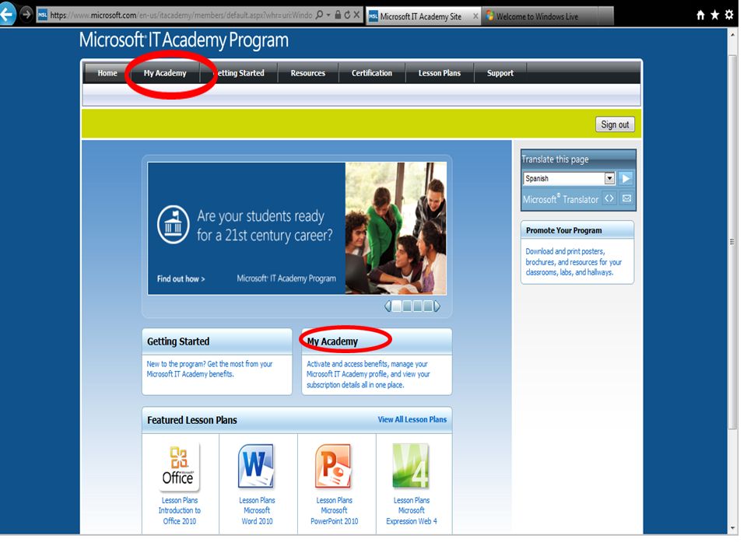Open Lesson Plans in the navigation bar

pos(439,73)
